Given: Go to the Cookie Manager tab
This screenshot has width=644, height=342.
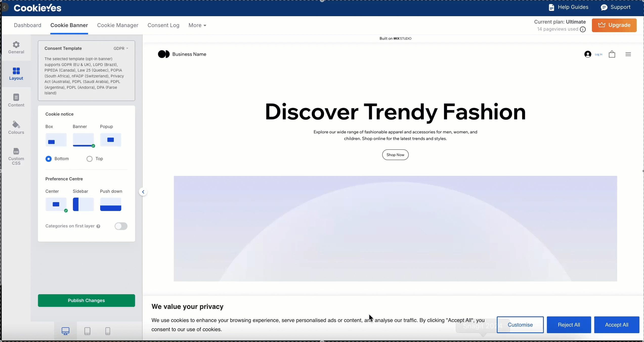Looking at the screenshot, I should [x=118, y=25].
